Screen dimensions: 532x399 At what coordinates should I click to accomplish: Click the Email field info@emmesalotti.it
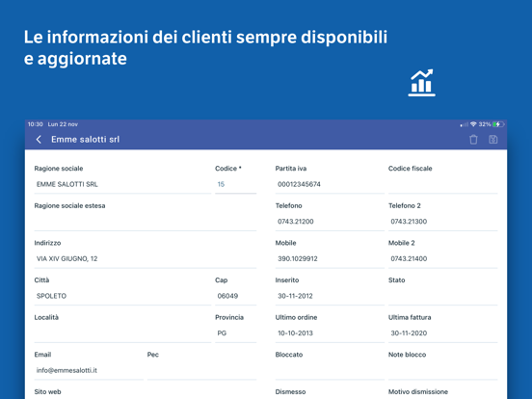89,370
